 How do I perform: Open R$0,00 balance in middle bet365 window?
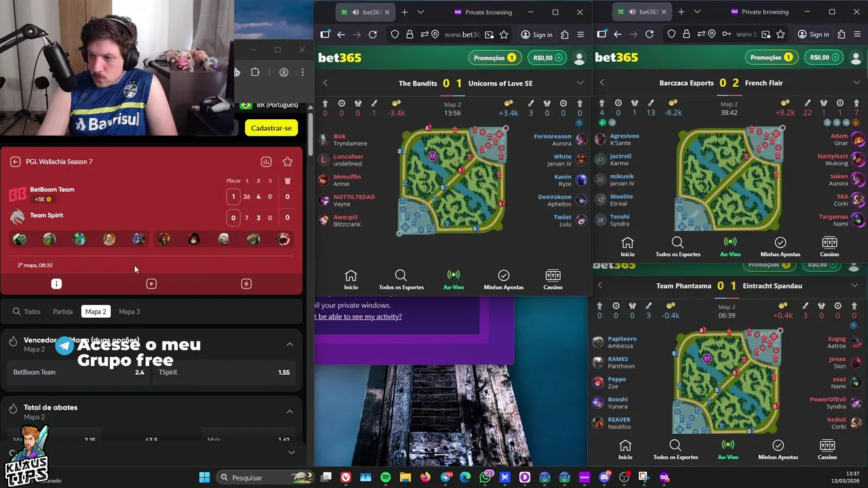click(x=548, y=58)
